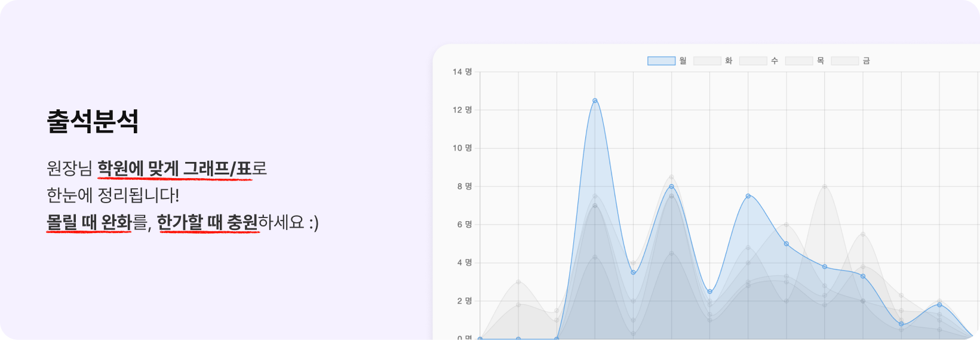The height and width of the screenshot is (340, 980).
Task: Click the blue data point at 3.5명
Action: pyautogui.click(x=633, y=272)
